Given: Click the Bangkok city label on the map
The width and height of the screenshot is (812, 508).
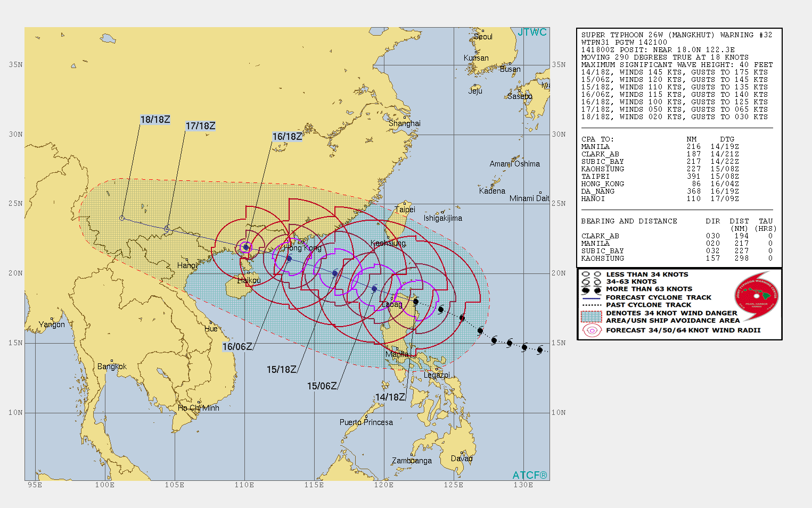Looking at the screenshot, I should pos(112,367).
